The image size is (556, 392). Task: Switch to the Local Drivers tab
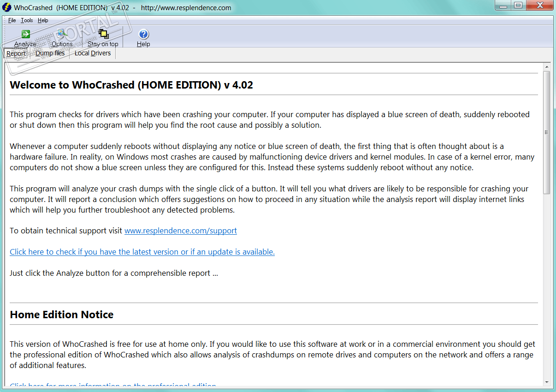point(93,53)
